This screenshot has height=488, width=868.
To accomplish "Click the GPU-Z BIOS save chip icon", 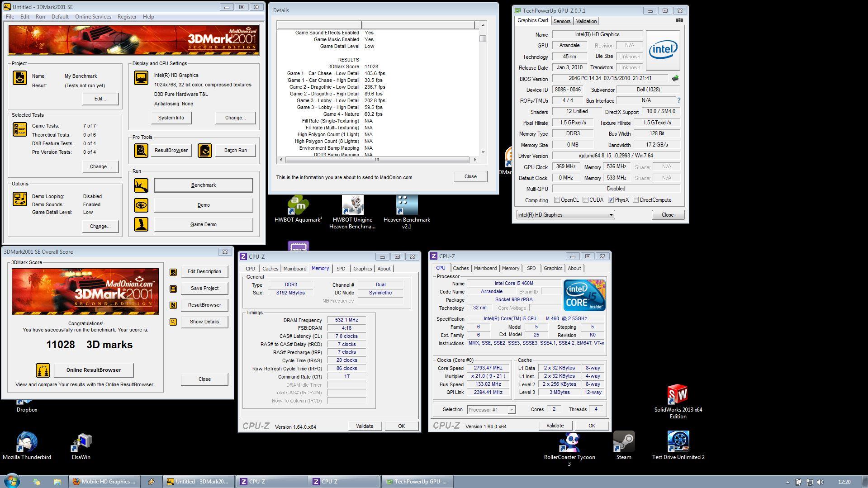I will [675, 78].
